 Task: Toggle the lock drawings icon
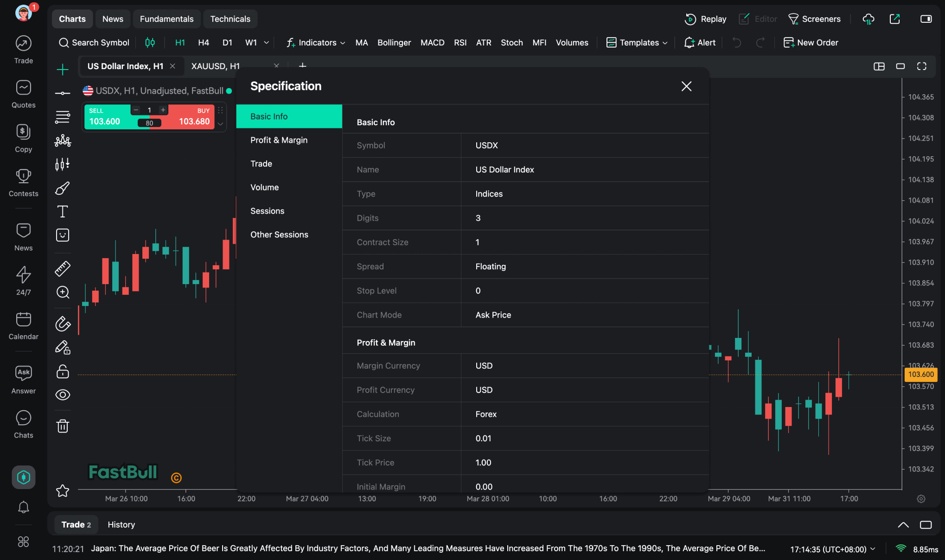pos(63,371)
